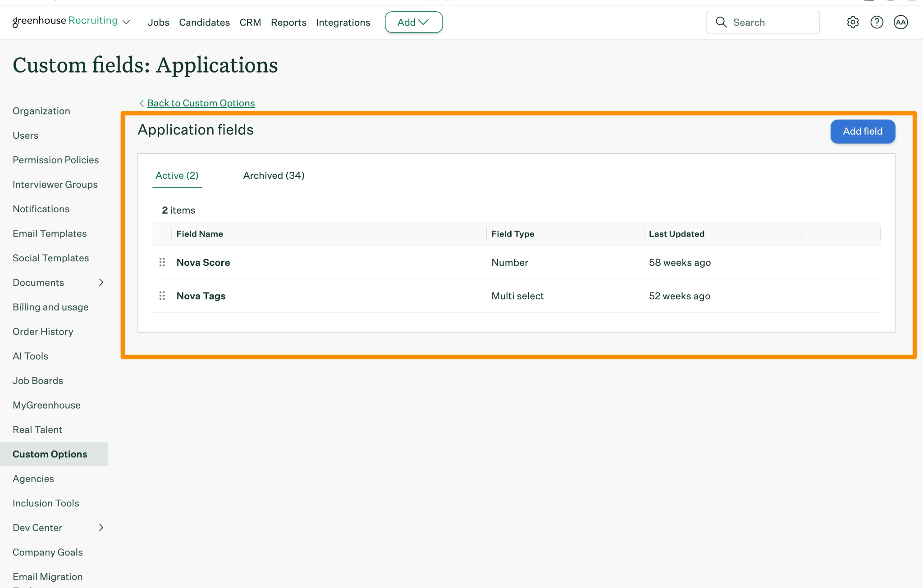This screenshot has width=923, height=588.
Task: Open the Jobs menu
Action: pos(158,22)
